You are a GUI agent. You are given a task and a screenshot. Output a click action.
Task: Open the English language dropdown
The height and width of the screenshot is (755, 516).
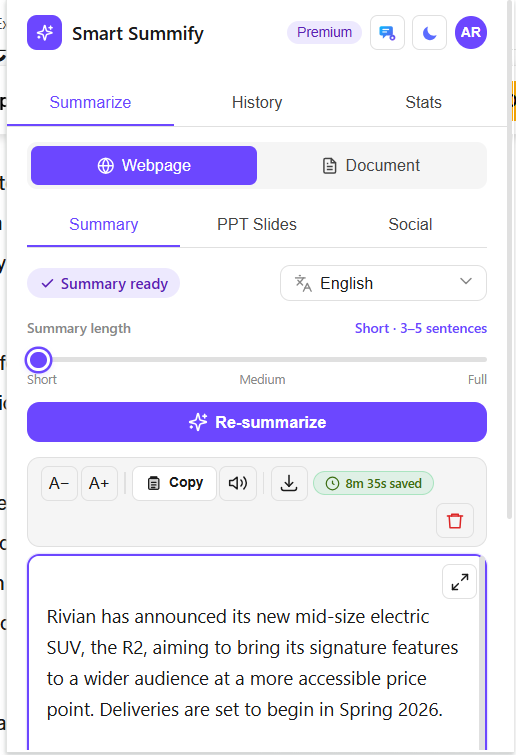(x=384, y=283)
